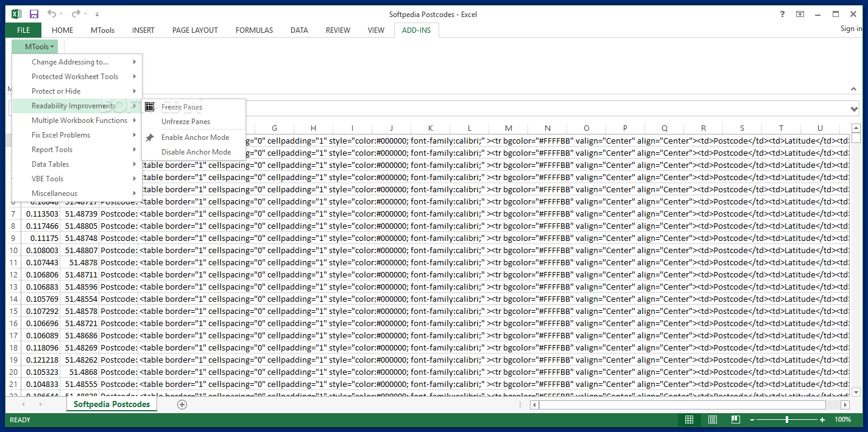Click the Freeze Panes grid icon

click(x=149, y=107)
